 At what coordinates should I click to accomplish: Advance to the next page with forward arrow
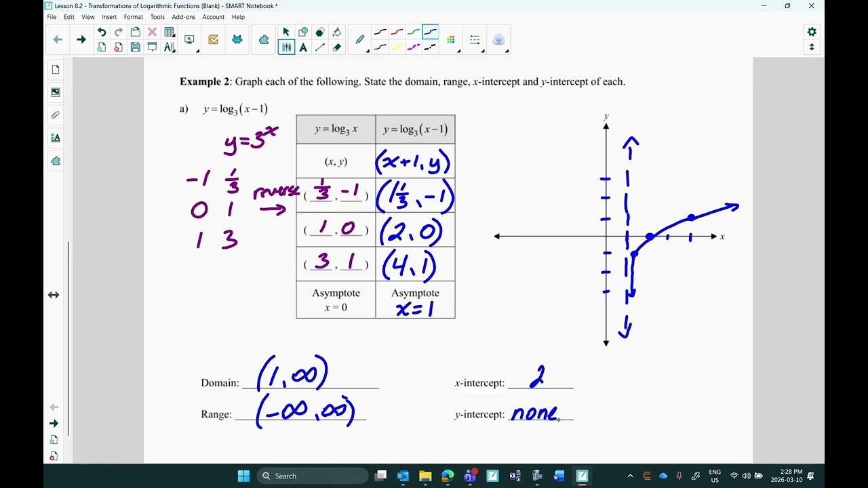click(81, 40)
